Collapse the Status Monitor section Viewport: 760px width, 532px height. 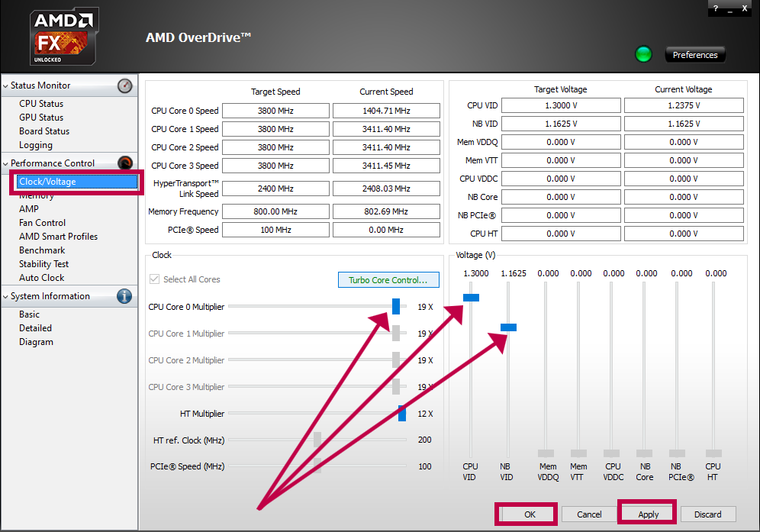coord(5,85)
